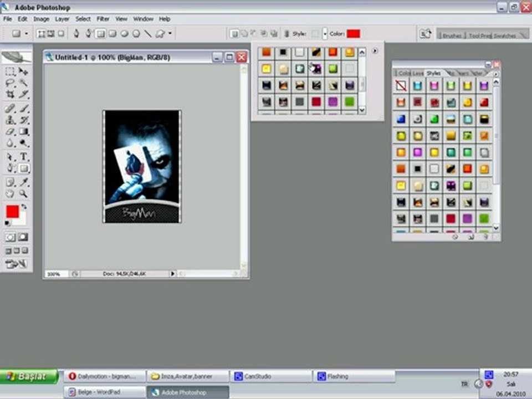Switch to Full Screen with Menu Bar
Image resolution: width=532 pixels, height=399 pixels.
[17, 251]
